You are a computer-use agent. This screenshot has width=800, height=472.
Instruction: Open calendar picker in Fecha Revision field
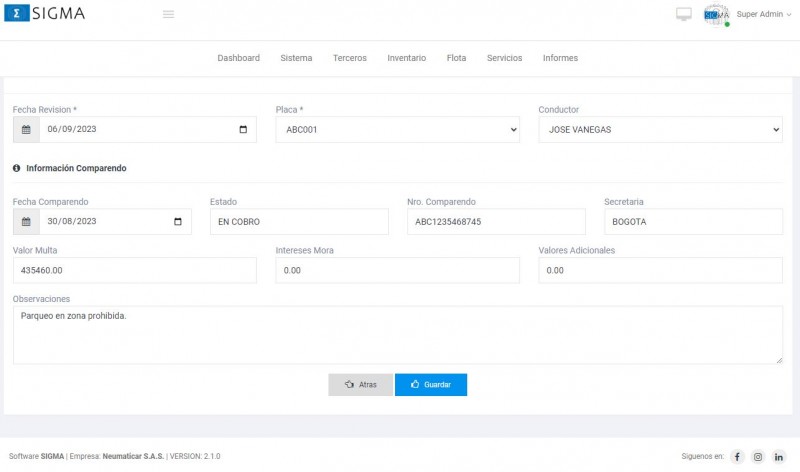tap(243, 130)
